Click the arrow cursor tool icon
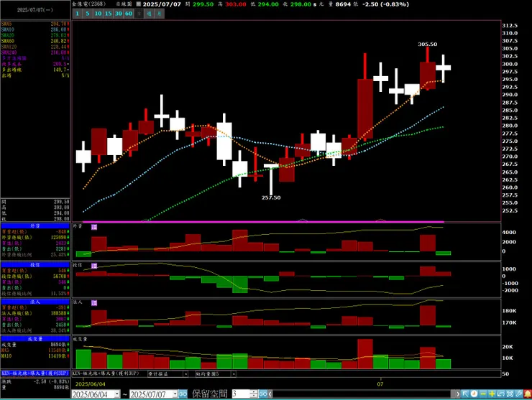 pos(465,394)
